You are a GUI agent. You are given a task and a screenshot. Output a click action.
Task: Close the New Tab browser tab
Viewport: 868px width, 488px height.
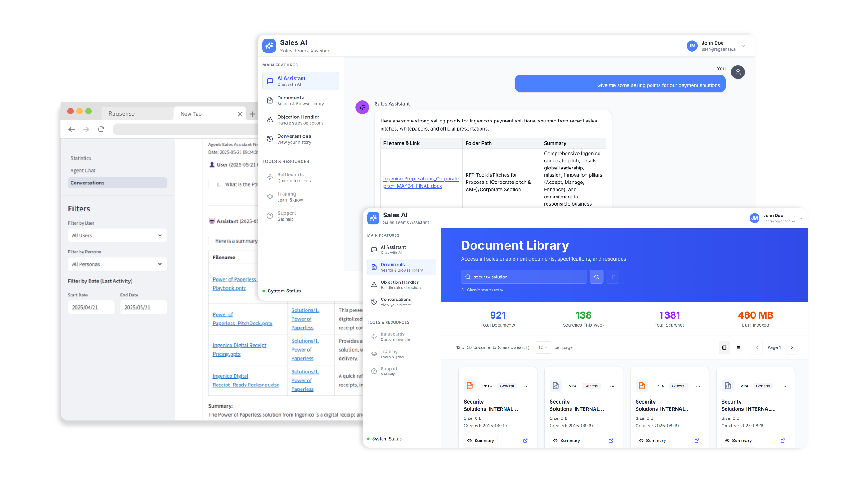[x=240, y=114]
